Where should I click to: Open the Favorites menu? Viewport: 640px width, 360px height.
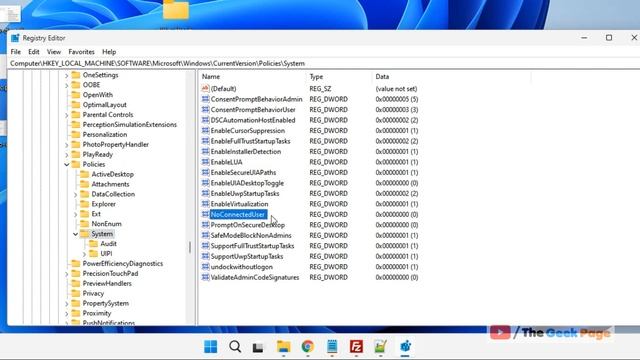point(81,52)
